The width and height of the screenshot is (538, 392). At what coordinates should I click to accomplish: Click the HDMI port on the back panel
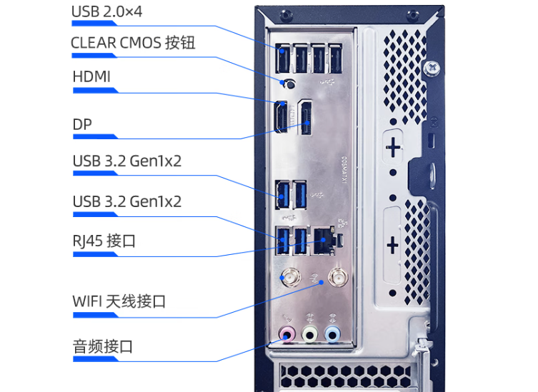281,116
